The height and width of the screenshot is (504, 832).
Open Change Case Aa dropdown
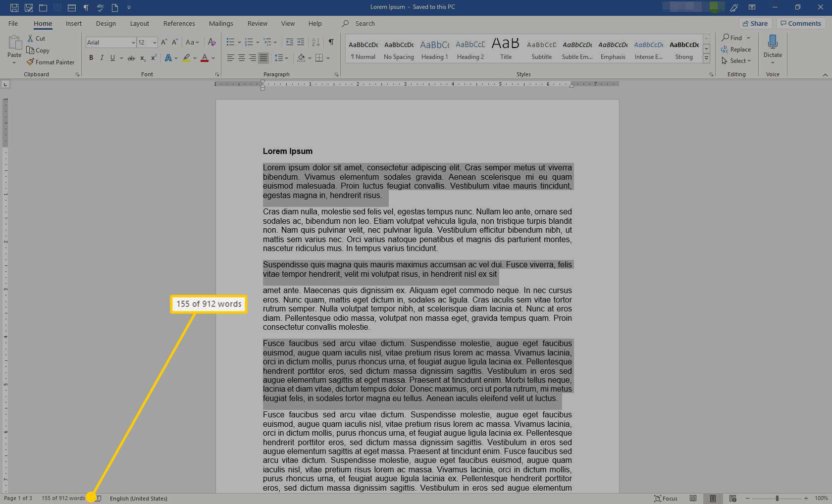coord(192,43)
